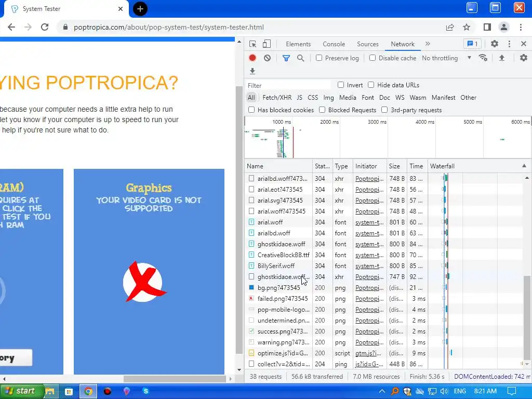This screenshot has height=399, width=532.
Task: Switch to the Console tab
Action: coord(334,44)
